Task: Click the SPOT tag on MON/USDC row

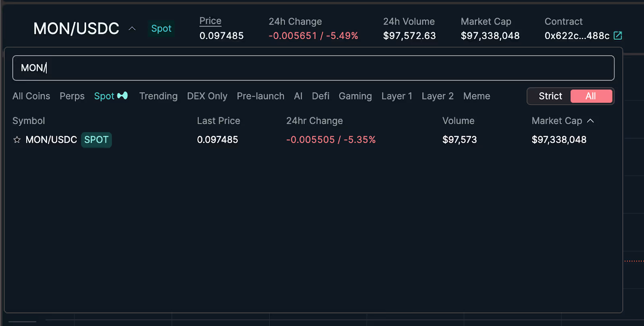Action: click(x=97, y=140)
